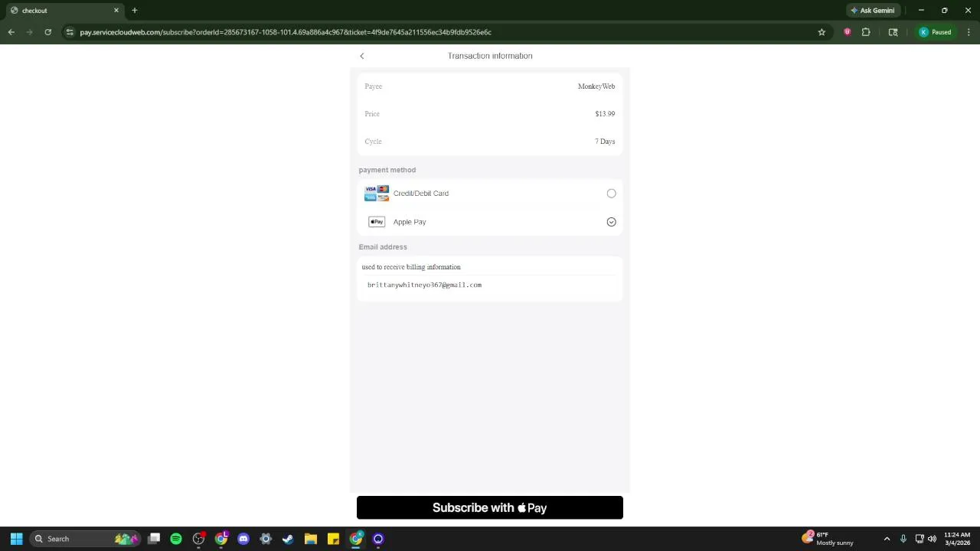The image size is (980, 551).
Task: Click the Visa/Mastercard card logos icon
Action: click(x=377, y=194)
